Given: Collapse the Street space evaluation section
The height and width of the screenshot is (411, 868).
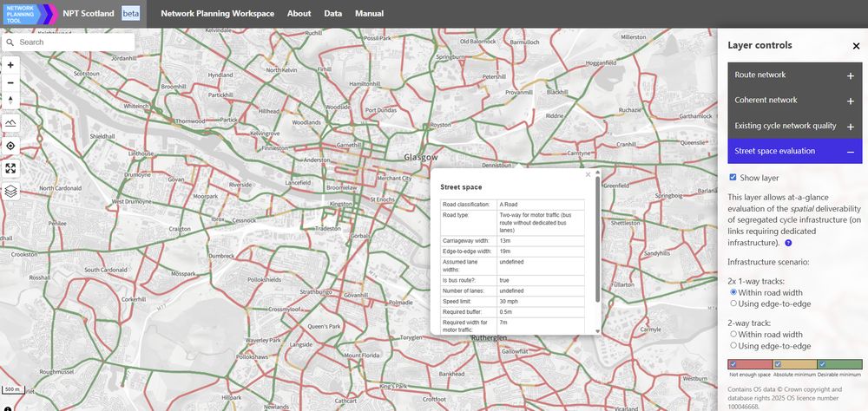Looking at the screenshot, I should click(x=795, y=151).
